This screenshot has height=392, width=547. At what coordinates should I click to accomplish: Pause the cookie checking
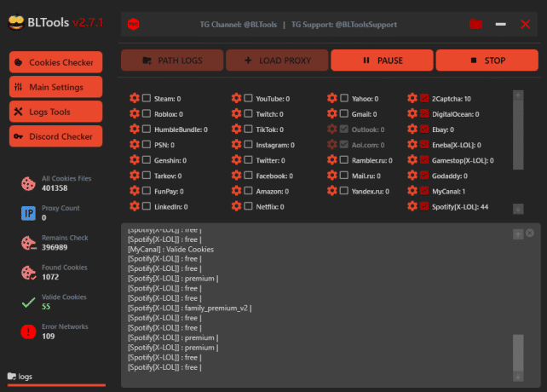(x=383, y=61)
